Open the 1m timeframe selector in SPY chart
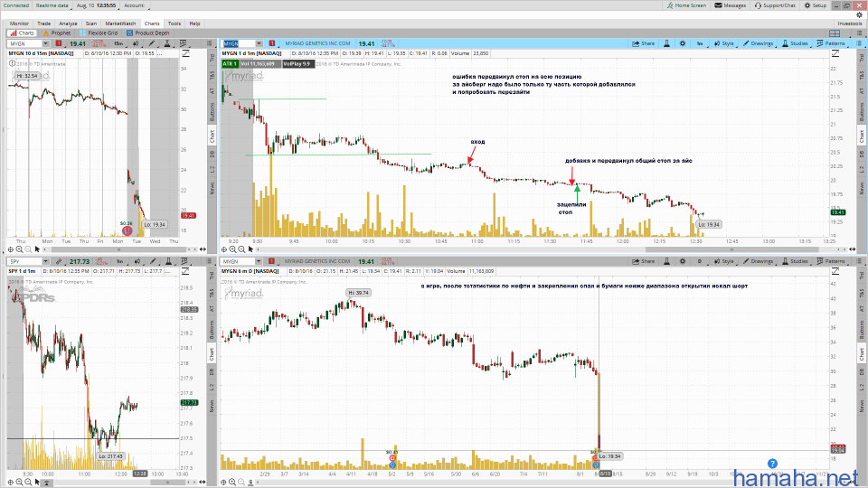The height and width of the screenshot is (488, 868). click(x=120, y=262)
